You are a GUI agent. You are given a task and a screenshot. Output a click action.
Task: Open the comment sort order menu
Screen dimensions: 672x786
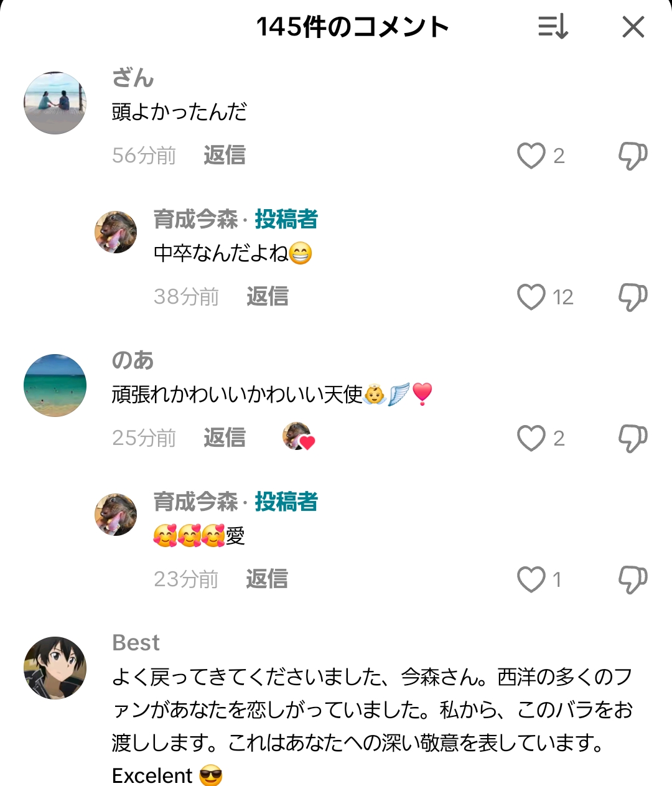pyautogui.click(x=553, y=27)
